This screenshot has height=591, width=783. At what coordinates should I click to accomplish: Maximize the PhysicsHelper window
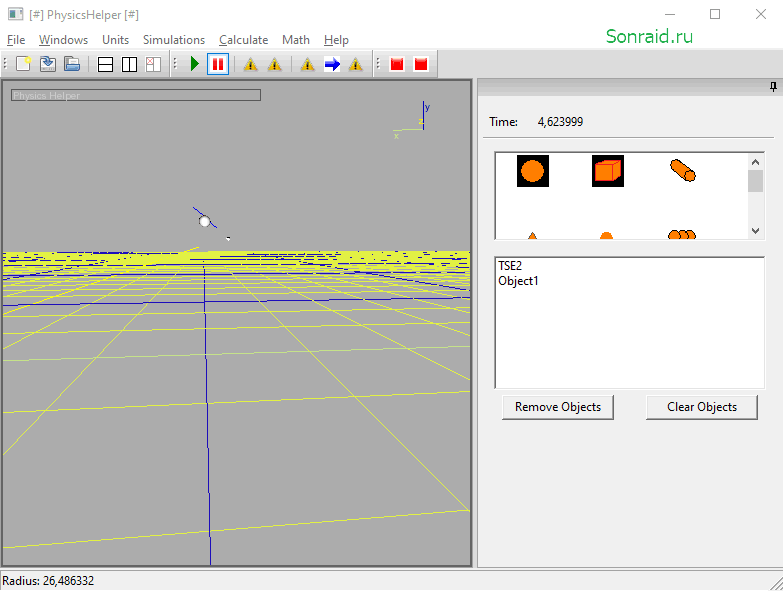click(x=715, y=14)
